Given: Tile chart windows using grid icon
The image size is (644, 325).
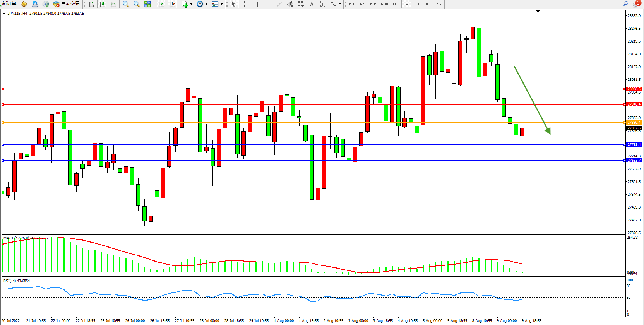Looking at the screenshot, I should 147,4.
